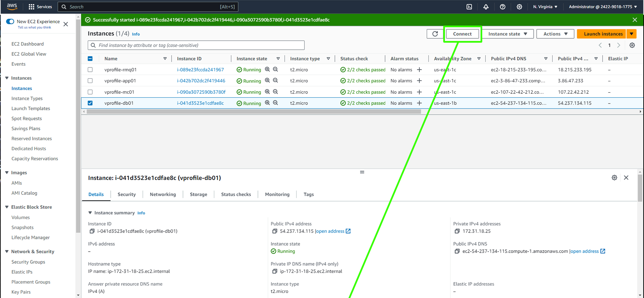Copy the Private IPv4 address 172.31.18.25
Viewport: 644px width, 298px height.
point(457,231)
